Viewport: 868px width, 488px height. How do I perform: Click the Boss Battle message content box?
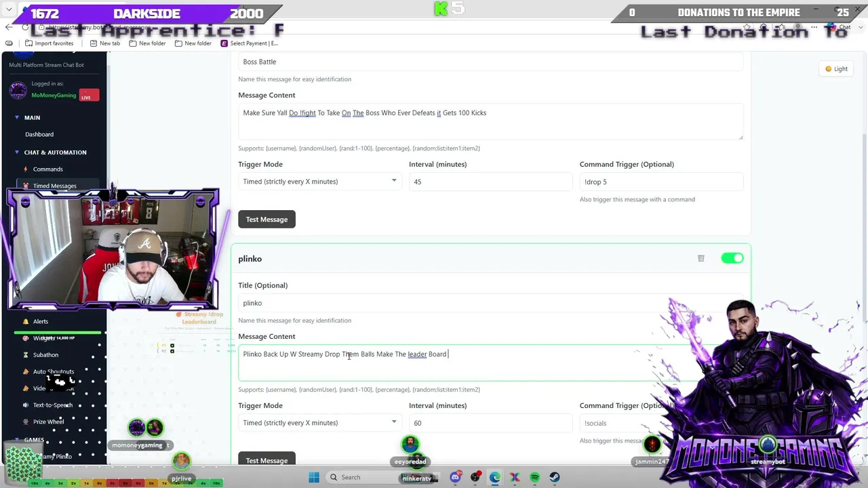click(491, 122)
